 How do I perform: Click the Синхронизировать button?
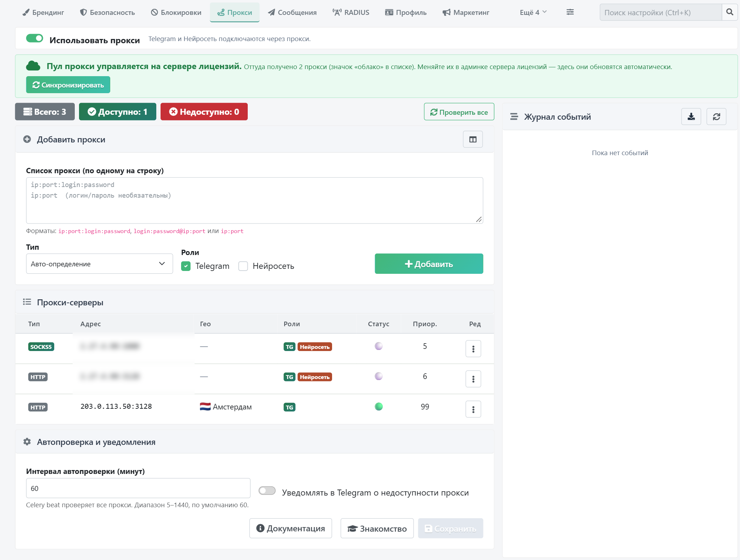pos(68,85)
